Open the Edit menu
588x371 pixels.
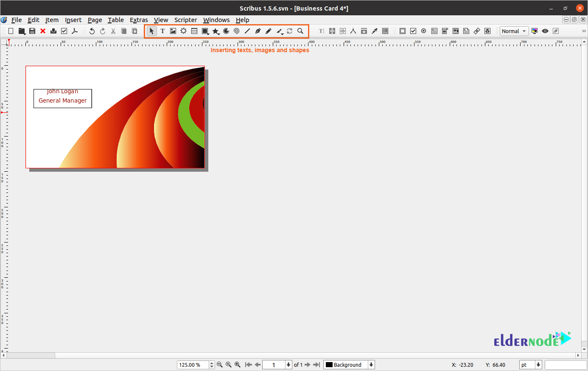point(34,20)
